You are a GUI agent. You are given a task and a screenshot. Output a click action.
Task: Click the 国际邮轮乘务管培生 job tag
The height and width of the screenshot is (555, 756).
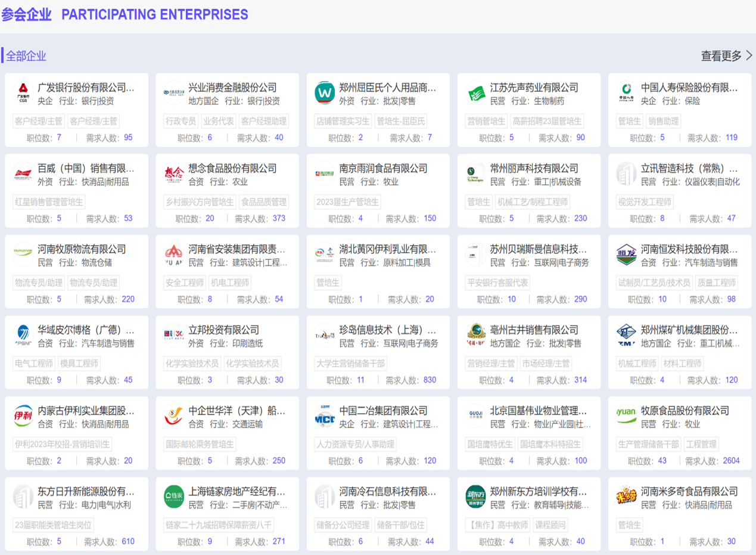coord(200,444)
